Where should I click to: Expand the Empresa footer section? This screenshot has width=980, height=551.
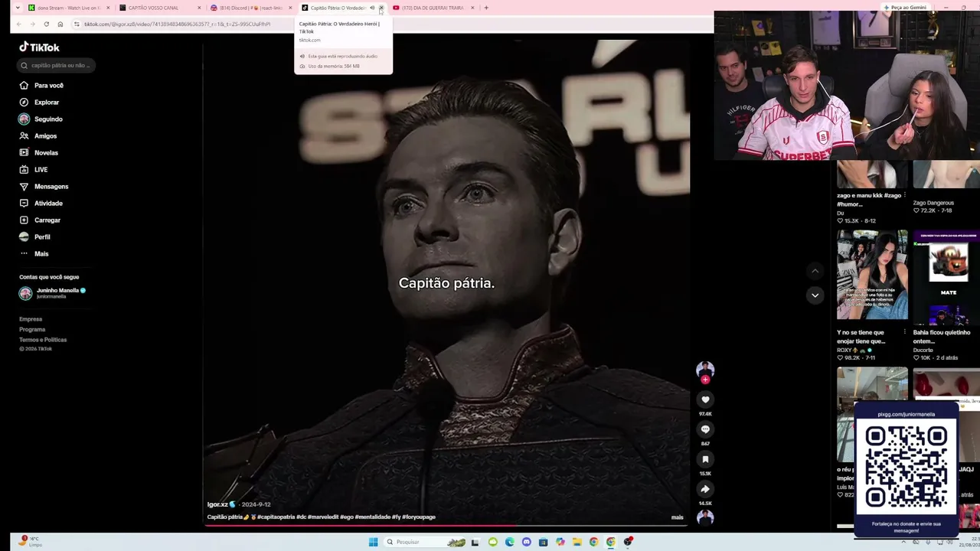click(31, 319)
